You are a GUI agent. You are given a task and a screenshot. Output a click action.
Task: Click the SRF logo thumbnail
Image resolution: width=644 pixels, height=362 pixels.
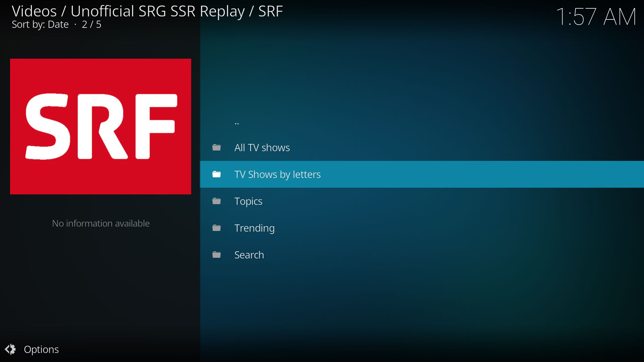(101, 126)
